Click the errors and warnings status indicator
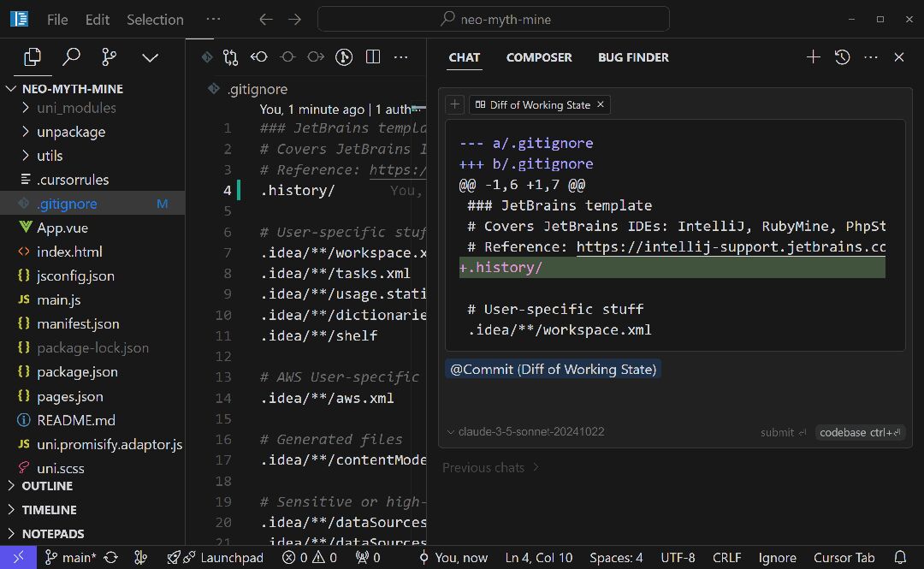This screenshot has height=569, width=924. click(x=310, y=557)
